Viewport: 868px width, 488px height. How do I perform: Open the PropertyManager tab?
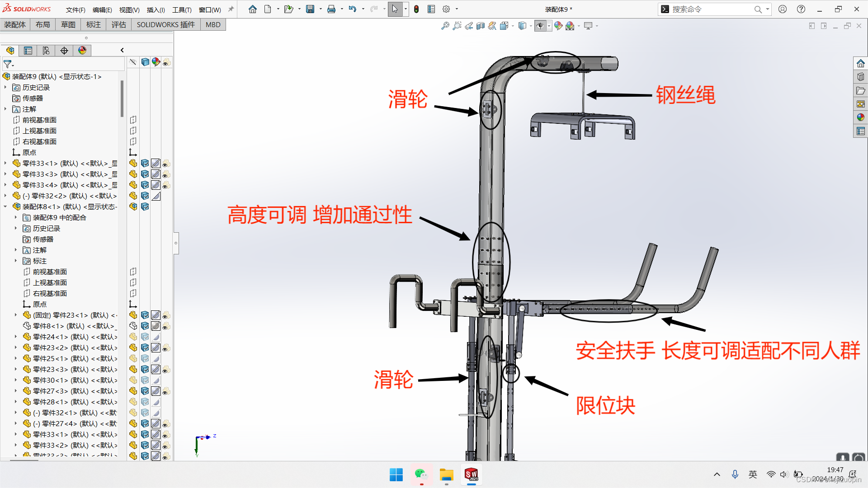coord(28,51)
